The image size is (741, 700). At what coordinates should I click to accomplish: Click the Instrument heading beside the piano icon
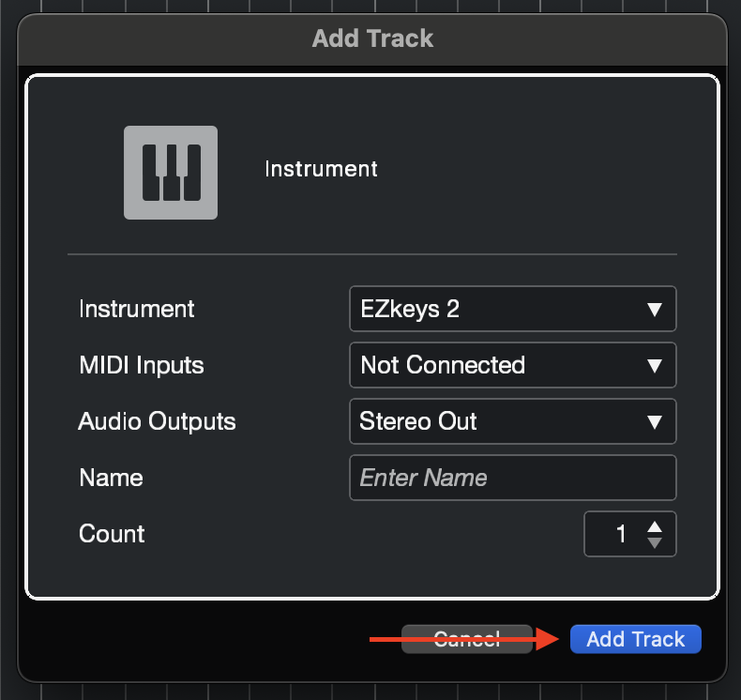point(321,169)
